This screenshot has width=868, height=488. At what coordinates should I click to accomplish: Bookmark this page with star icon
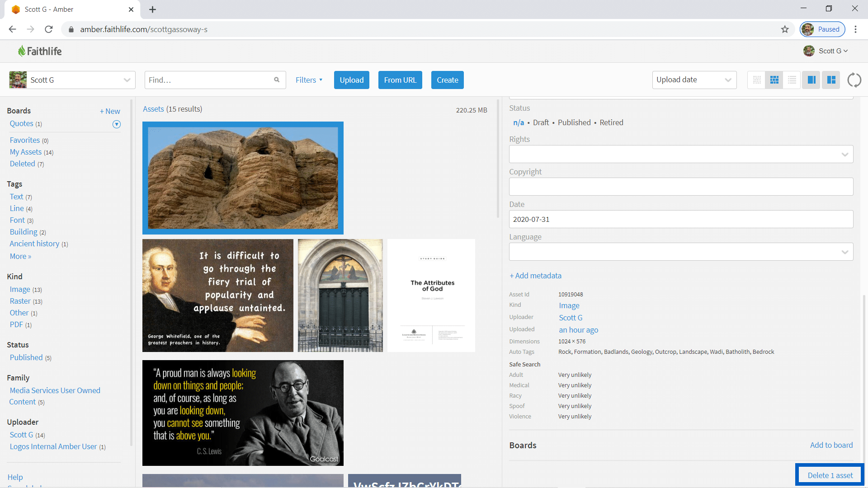click(785, 29)
